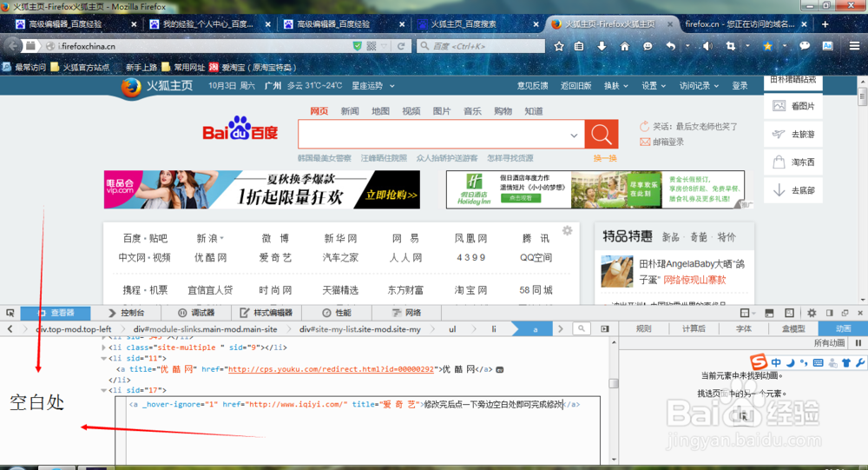
Task: Click the chat bubble toolbar icon
Action: pyautogui.click(x=805, y=46)
